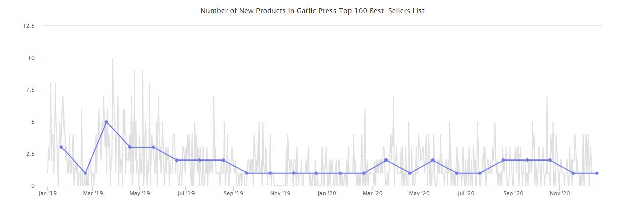Image resolution: width=644 pixels, height=214 pixels.
Task: Click the blue marker at the February 2019 dip
Action: point(85,173)
